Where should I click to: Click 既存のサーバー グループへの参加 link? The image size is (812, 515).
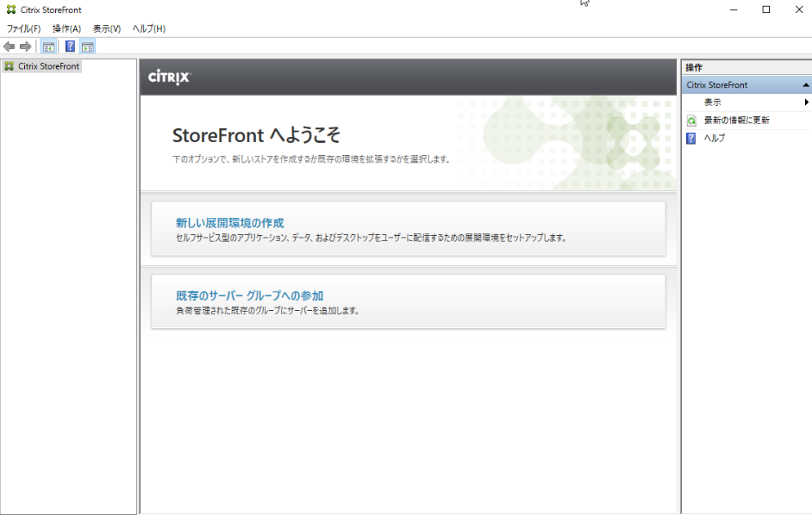point(250,295)
